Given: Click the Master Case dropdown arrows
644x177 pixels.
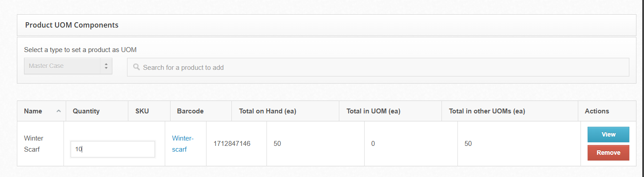Looking at the screenshot, I should tap(106, 66).
